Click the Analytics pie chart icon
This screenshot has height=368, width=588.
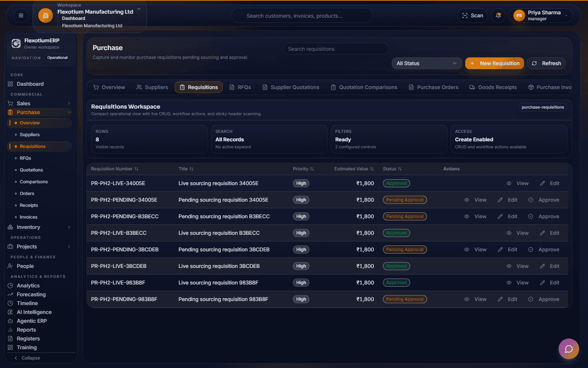pyautogui.click(x=10, y=286)
